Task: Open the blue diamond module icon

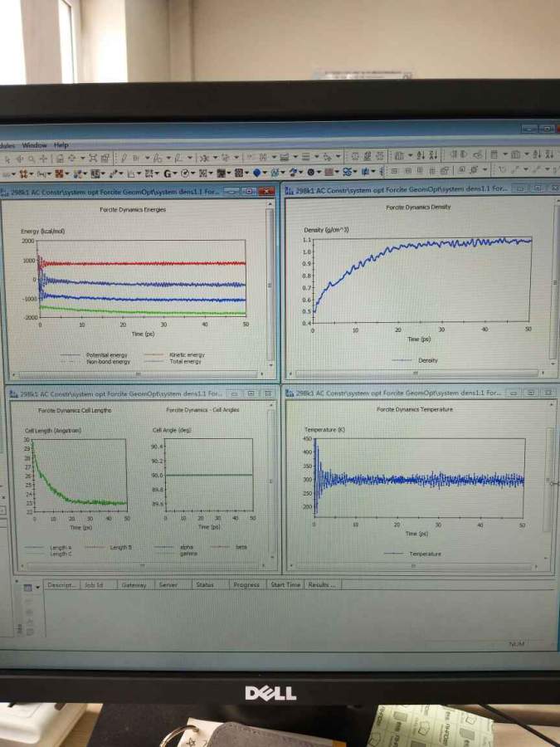Action: pyautogui.click(x=257, y=172)
